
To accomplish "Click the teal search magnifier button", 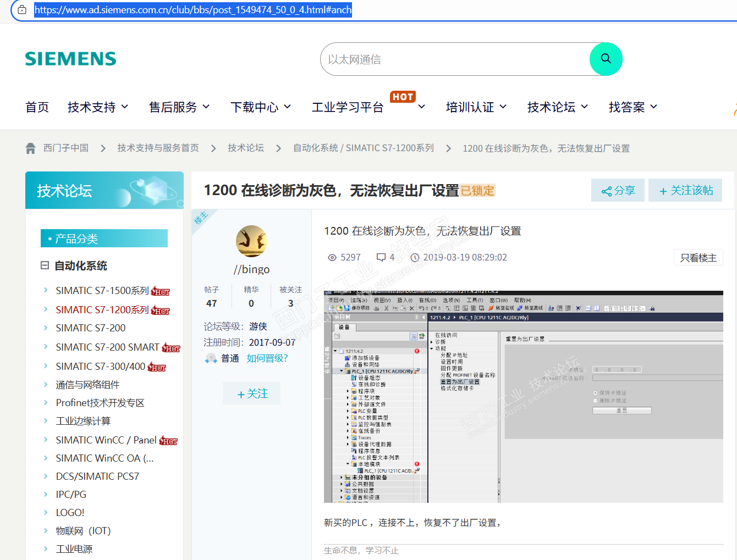I will (x=606, y=59).
